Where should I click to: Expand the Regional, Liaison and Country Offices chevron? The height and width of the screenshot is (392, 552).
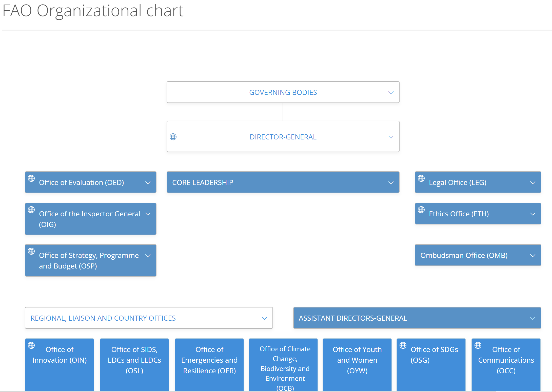coord(264,318)
